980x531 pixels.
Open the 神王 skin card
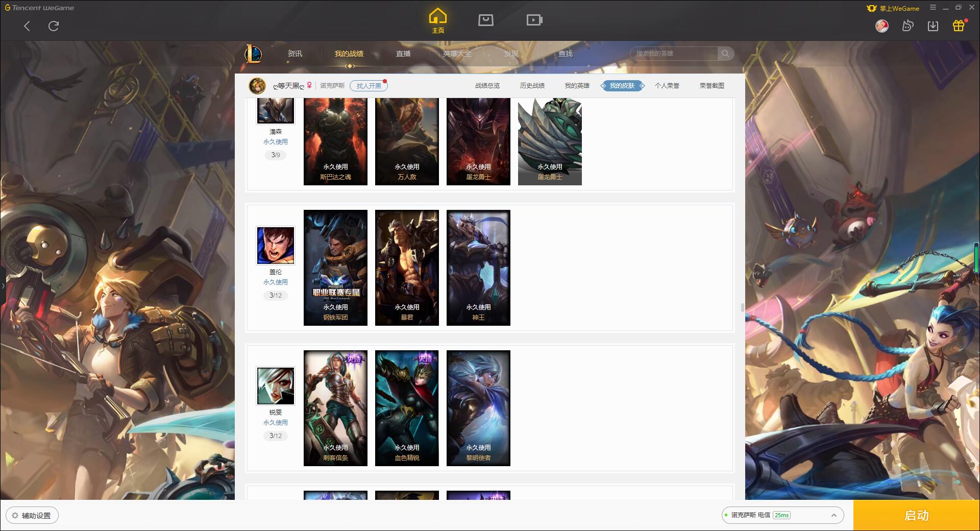coord(478,268)
